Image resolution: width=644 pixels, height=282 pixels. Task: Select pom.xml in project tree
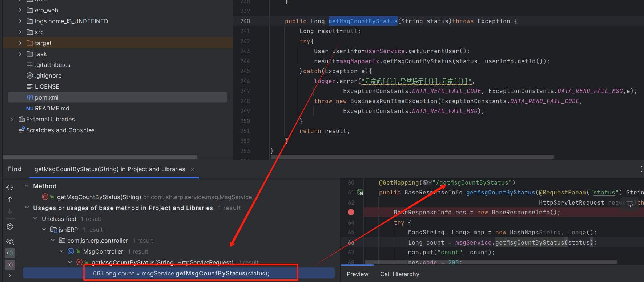(118, 97)
